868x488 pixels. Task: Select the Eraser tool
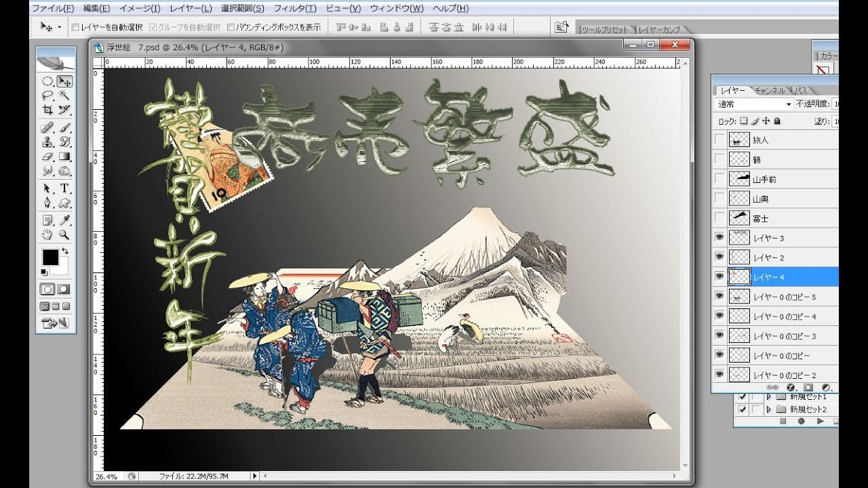click(x=47, y=156)
